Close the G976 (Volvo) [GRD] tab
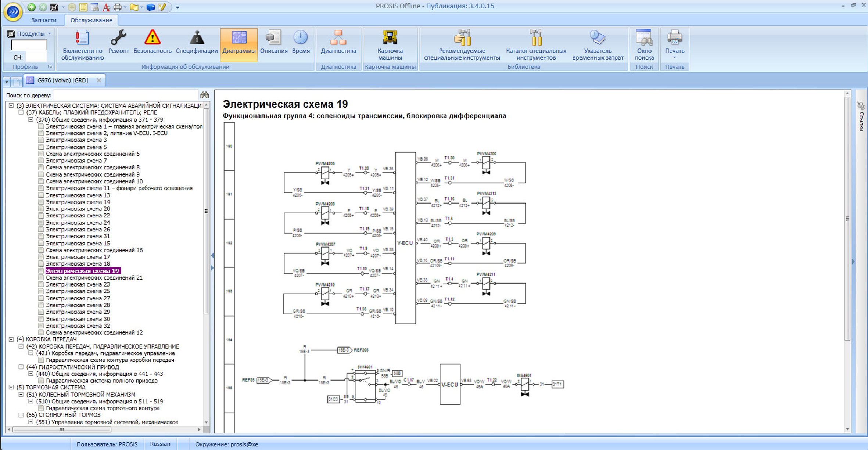This screenshot has height=450, width=868. (99, 80)
